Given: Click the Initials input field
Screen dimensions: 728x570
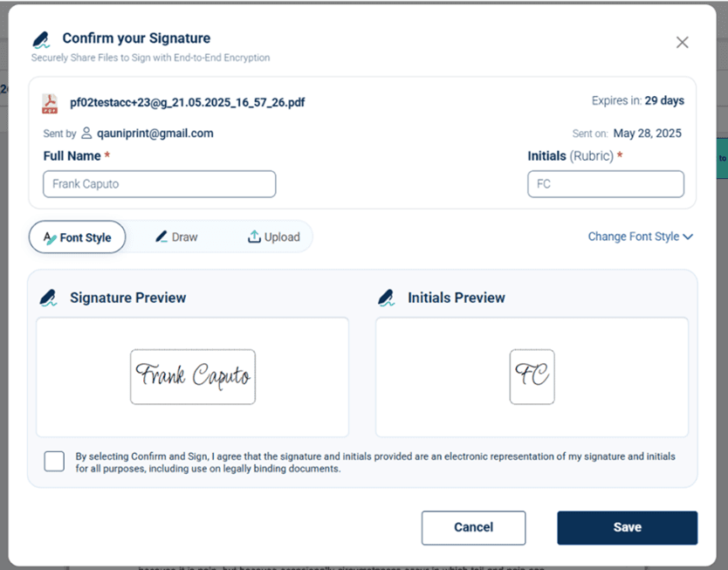Looking at the screenshot, I should click(x=606, y=184).
